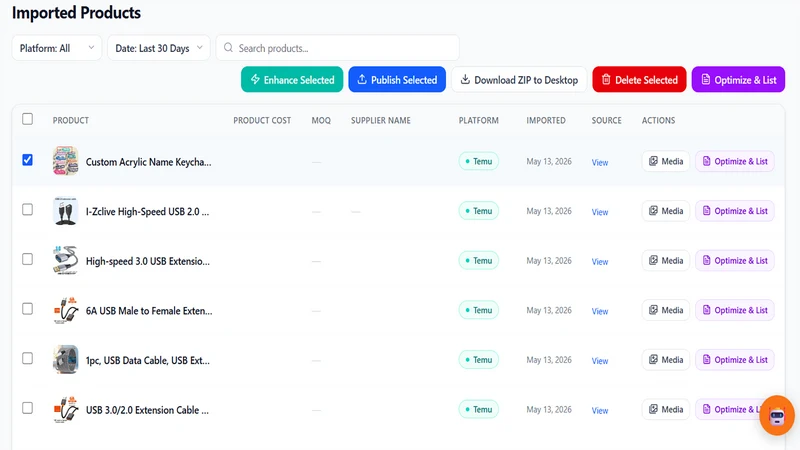Optimize & List High-speed 3.0 USB Extension
The image size is (800, 450).
[x=735, y=260]
